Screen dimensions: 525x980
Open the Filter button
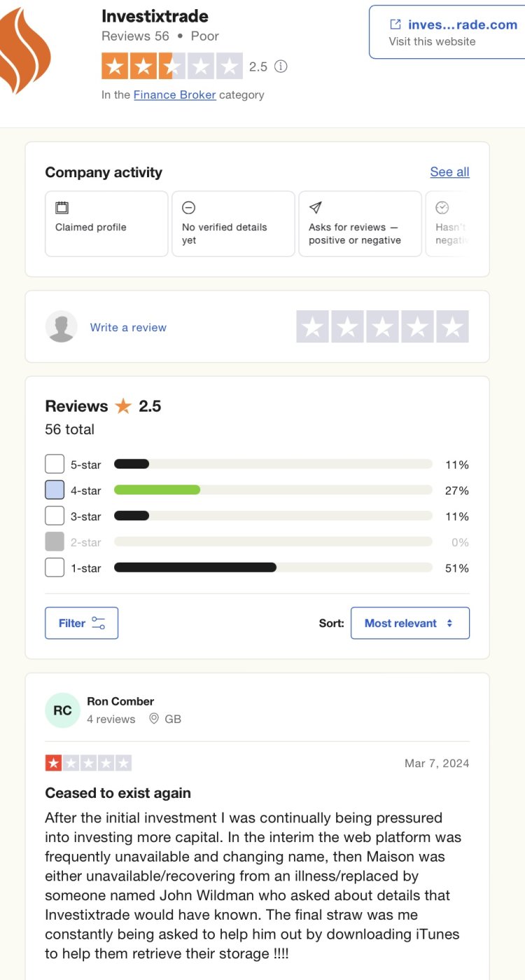[x=81, y=623]
